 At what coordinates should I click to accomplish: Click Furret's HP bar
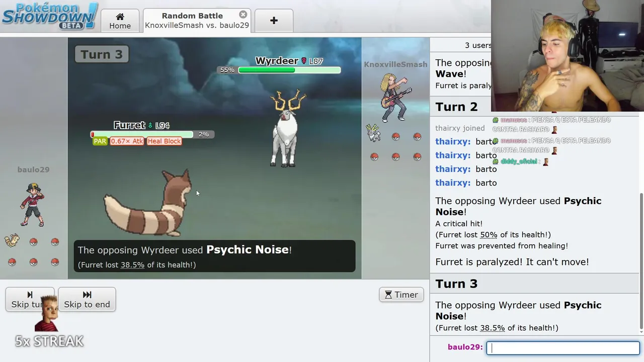pyautogui.click(x=142, y=134)
